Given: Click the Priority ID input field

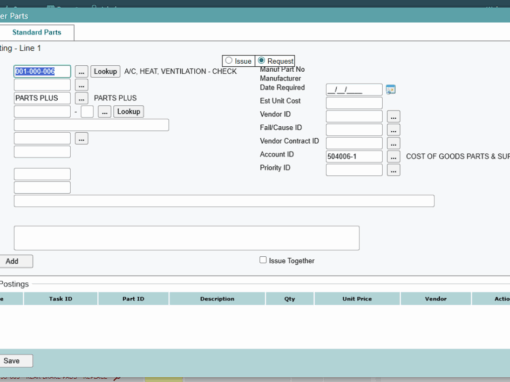Looking at the screenshot, I should point(354,170).
